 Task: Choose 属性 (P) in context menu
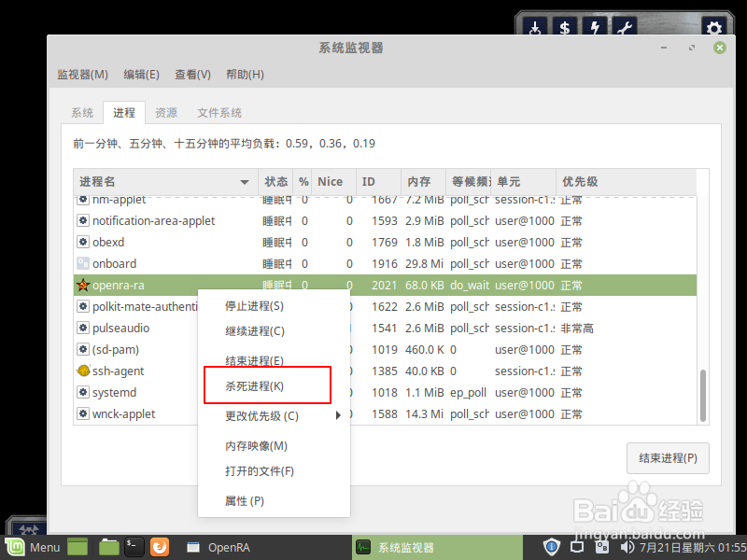click(274, 501)
